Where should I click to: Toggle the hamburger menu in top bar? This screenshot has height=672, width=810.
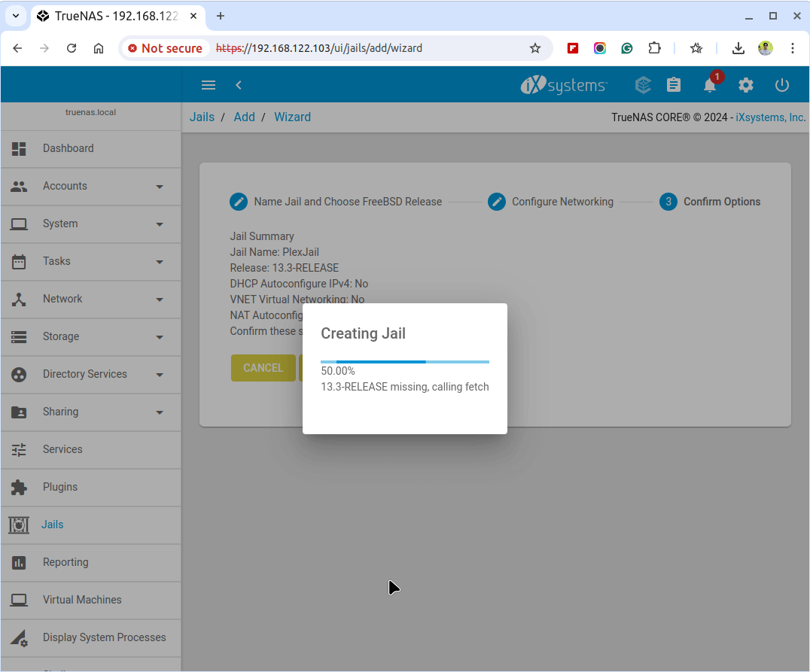pyautogui.click(x=209, y=85)
